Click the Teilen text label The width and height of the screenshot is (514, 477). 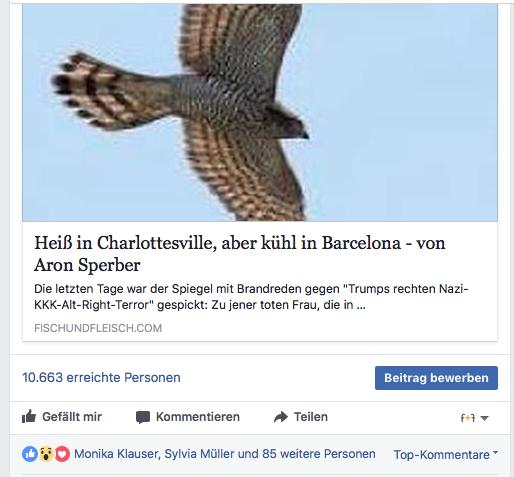tap(311, 417)
